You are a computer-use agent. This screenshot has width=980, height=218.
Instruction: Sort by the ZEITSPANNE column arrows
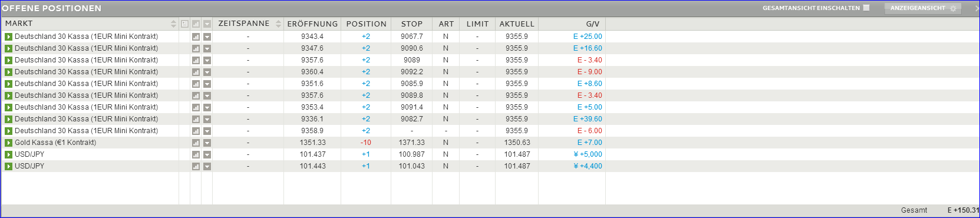(279, 24)
